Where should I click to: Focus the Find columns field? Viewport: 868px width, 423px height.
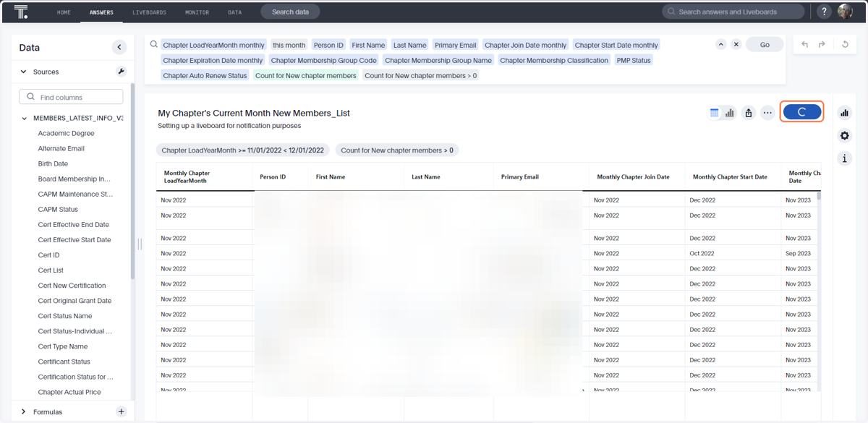tap(72, 97)
